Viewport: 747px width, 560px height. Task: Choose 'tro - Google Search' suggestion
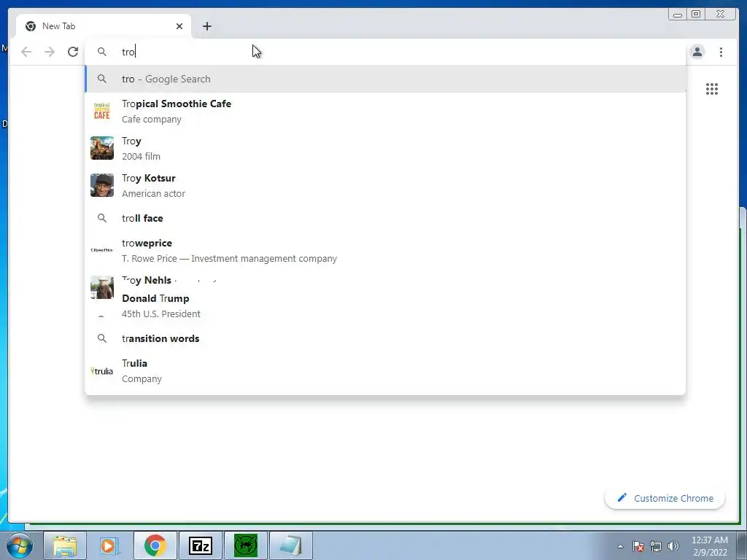coord(385,79)
